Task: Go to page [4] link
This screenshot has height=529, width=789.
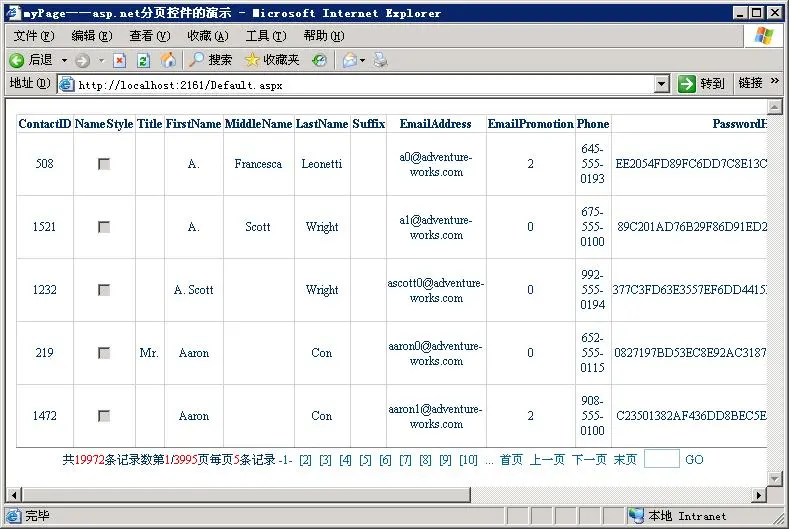Action: 345,460
